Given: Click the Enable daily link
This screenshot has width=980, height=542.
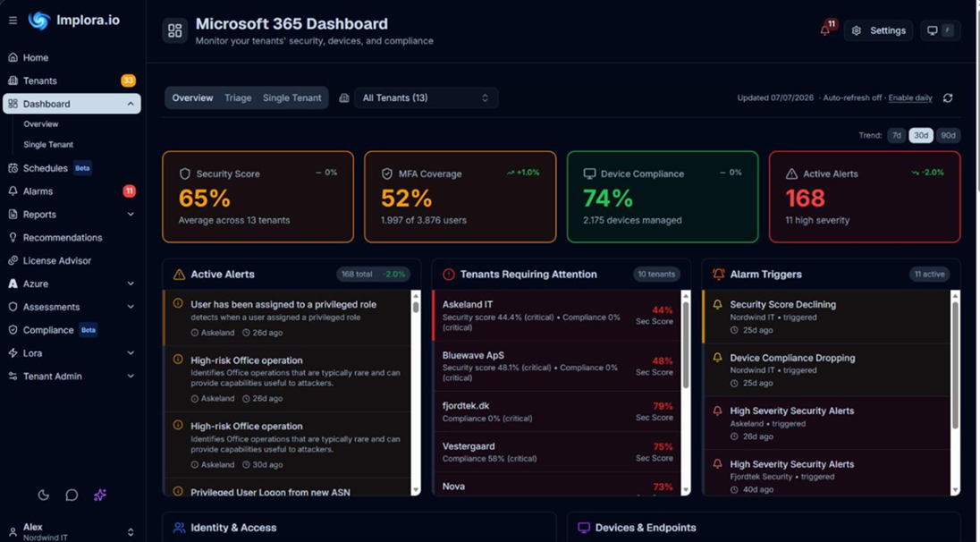Looking at the screenshot, I should point(910,98).
